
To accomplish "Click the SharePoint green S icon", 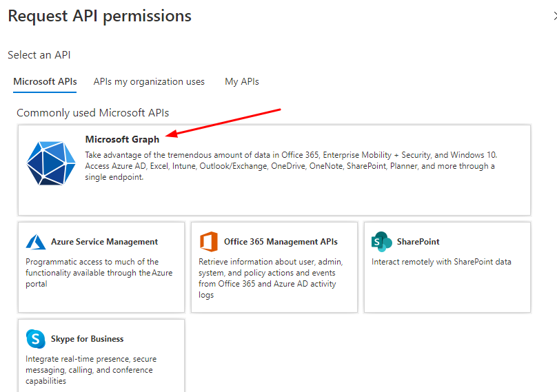I will click(x=381, y=242).
